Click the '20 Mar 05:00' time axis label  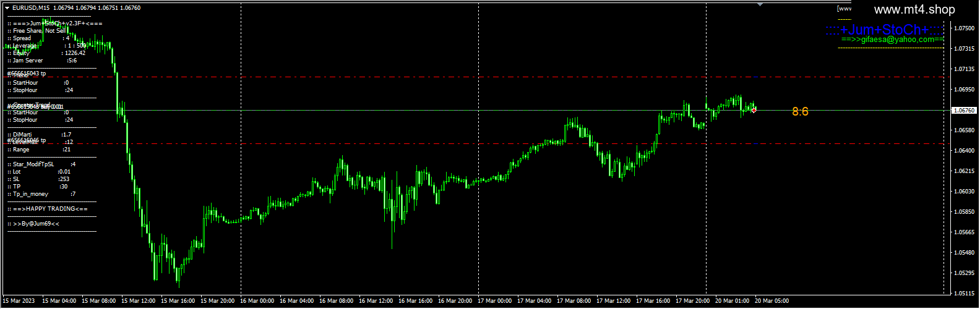772,301
